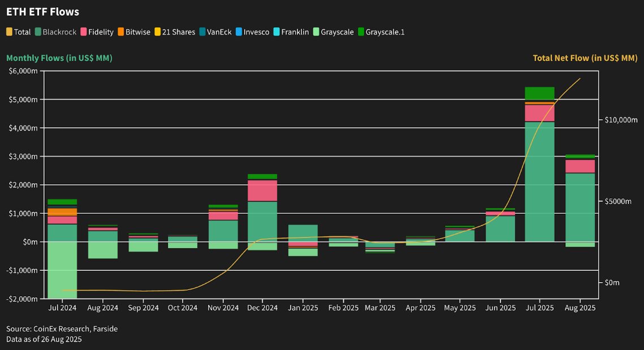
Task: Click the $3,000m left axis tick
Action: 23,157
